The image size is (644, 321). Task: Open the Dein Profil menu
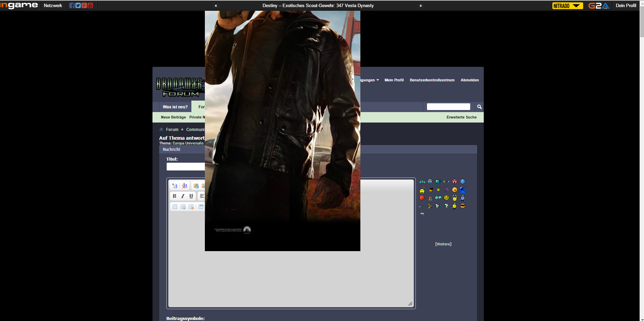click(626, 5)
